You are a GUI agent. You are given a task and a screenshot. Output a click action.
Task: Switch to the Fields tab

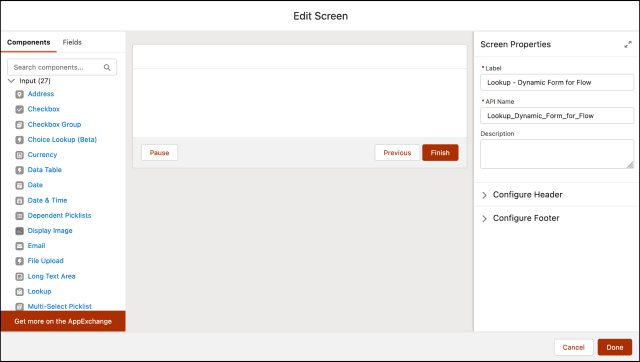click(x=72, y=42)
